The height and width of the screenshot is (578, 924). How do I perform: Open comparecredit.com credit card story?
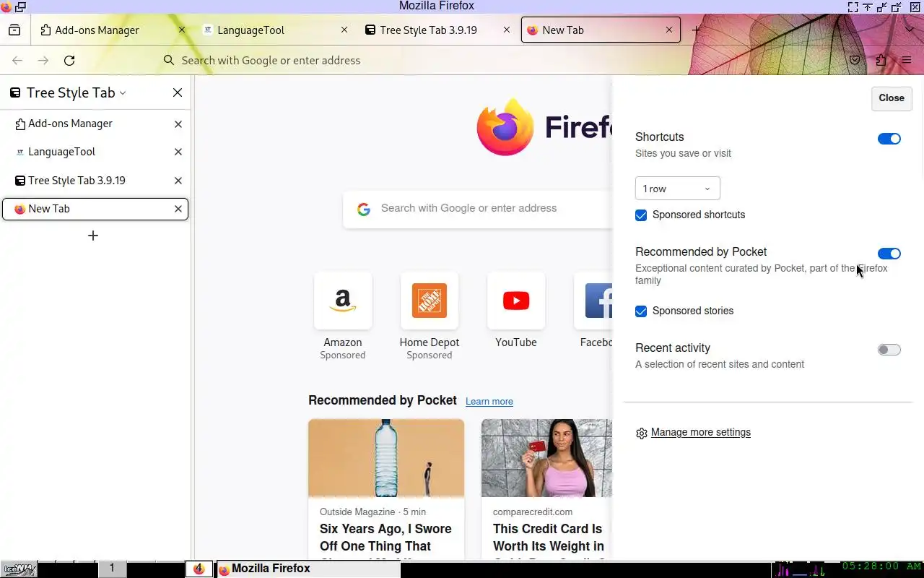[x=546, y=488]
